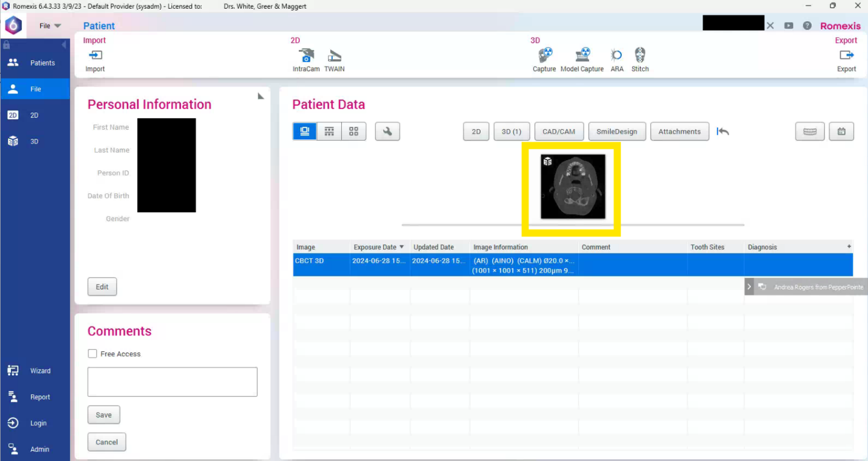
Task: Click the Romexis link in top right
Action: point(840,26)
